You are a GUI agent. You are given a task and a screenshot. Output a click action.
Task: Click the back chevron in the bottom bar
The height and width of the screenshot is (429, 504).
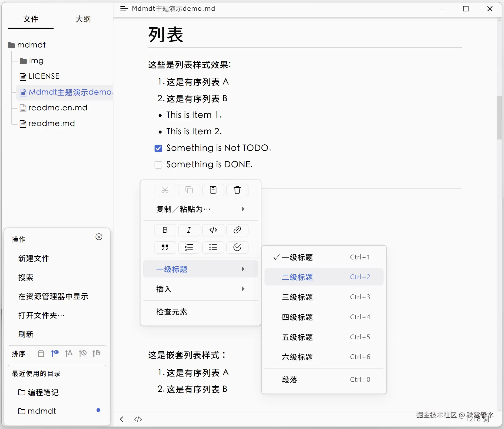tap(122, 419)
